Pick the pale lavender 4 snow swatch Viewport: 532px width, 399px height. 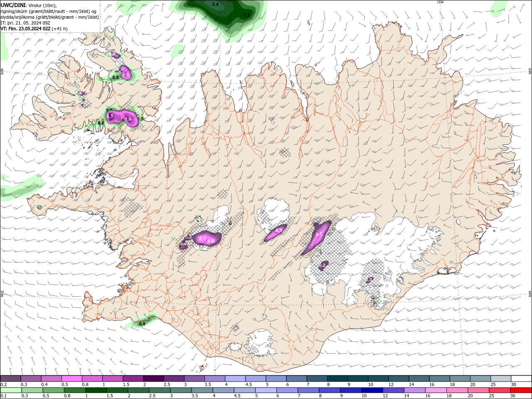click(235, 378)
